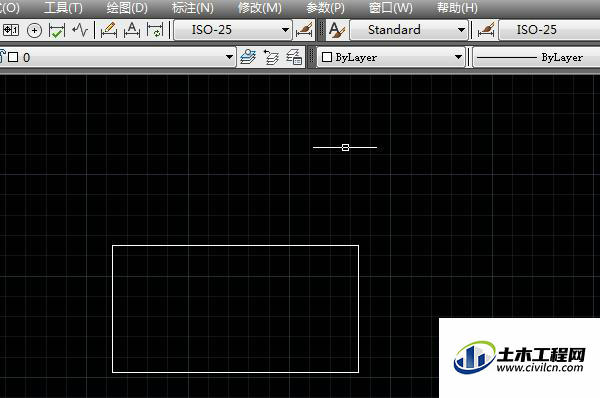Select the Tolerance tool icon
The height and width of the screenshot is (398, 600).
coord(10,30)
